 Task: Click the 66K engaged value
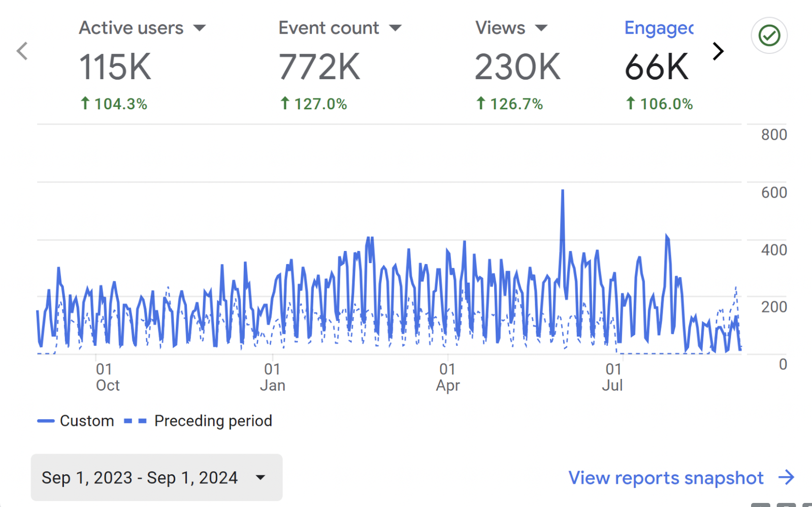coord(657,67)
